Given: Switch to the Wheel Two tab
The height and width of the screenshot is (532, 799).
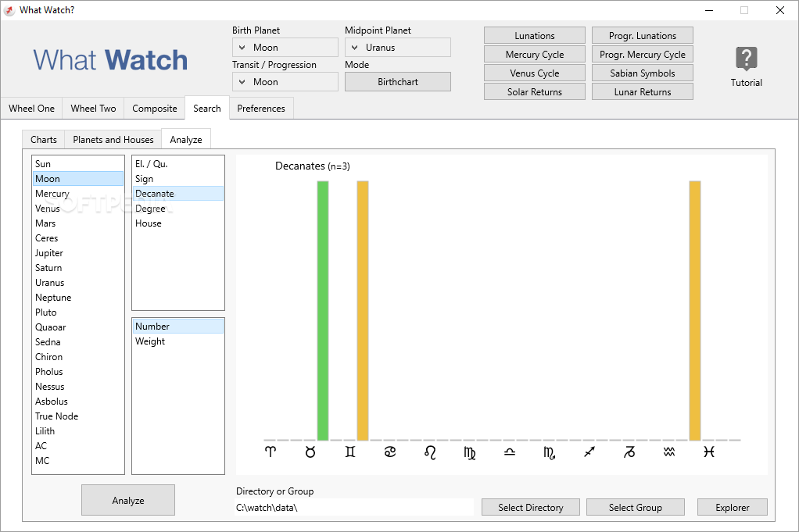Looking at the screenshot, I should (x=93, y=109).
